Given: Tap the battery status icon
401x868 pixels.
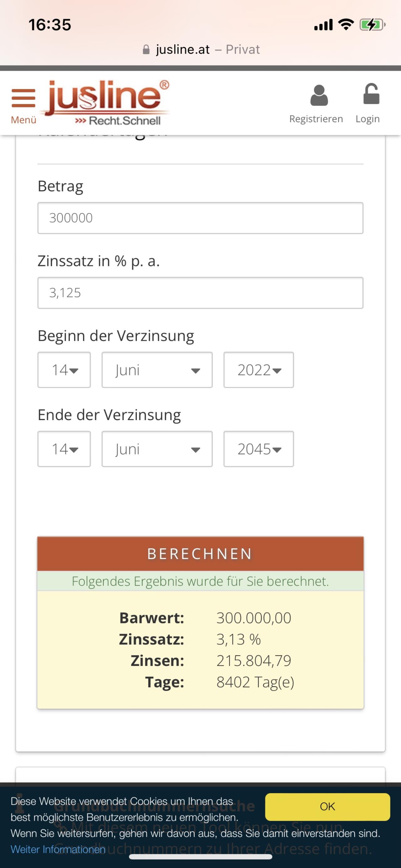Looking at the screenshot, I should (372, 25).
